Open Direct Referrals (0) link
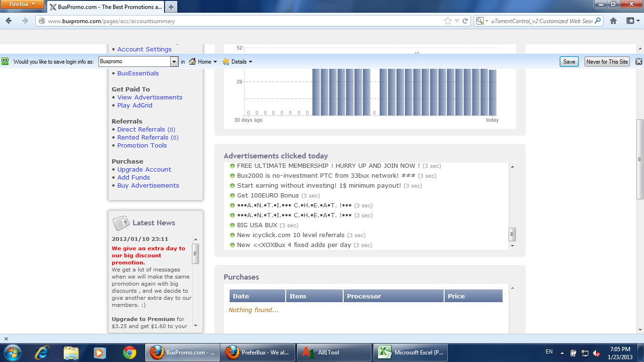The image size is (644, 362). (x=146, y=130)
